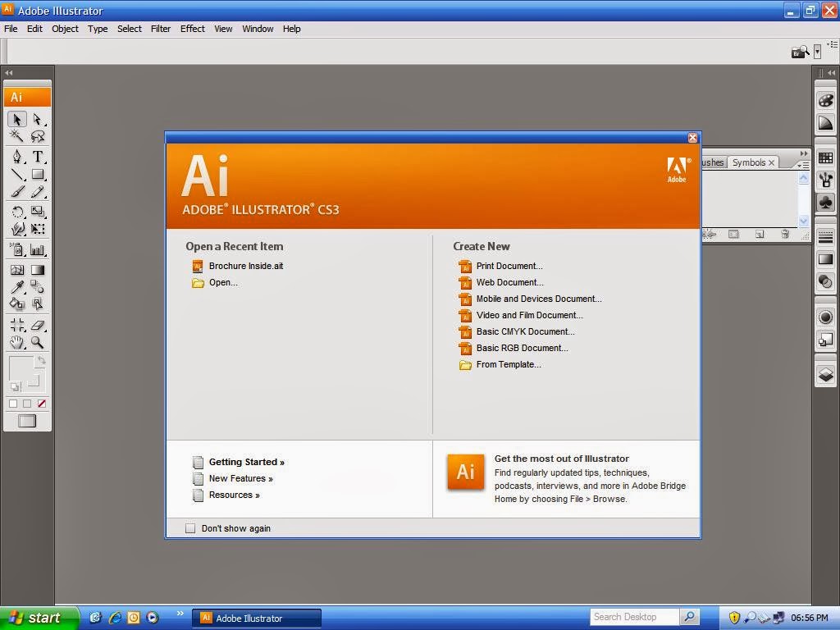Image resolution: width=840 pixels, height=630 pixels.
Task: Open the Object menu
Action: click(x=65, y=29)
